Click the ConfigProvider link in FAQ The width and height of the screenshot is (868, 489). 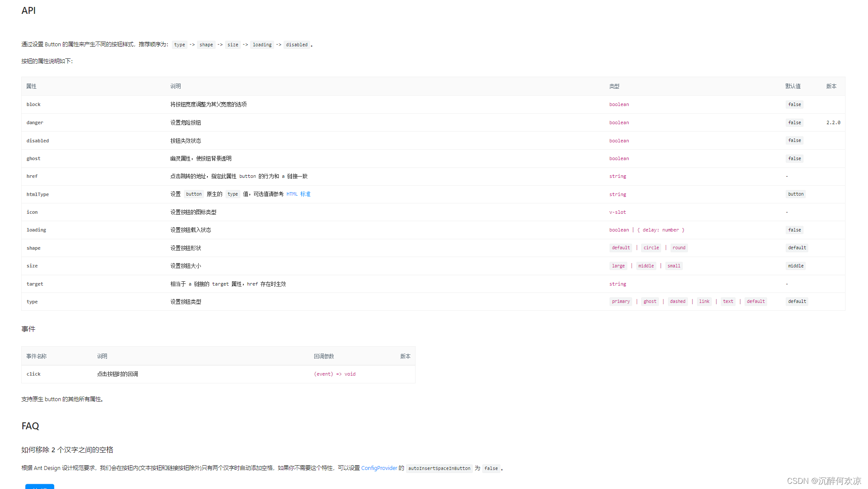[x=379, y=468]
